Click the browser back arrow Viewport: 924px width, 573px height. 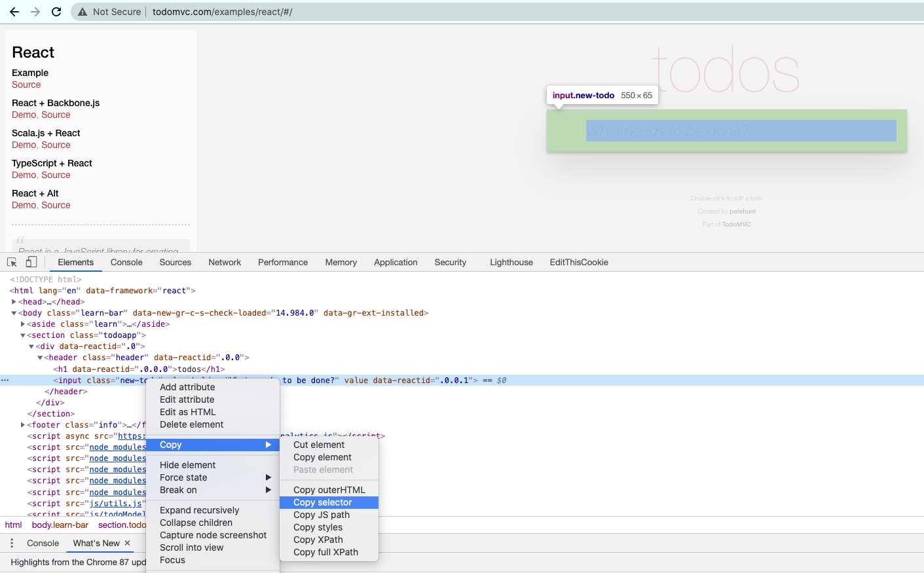(14, 12)
